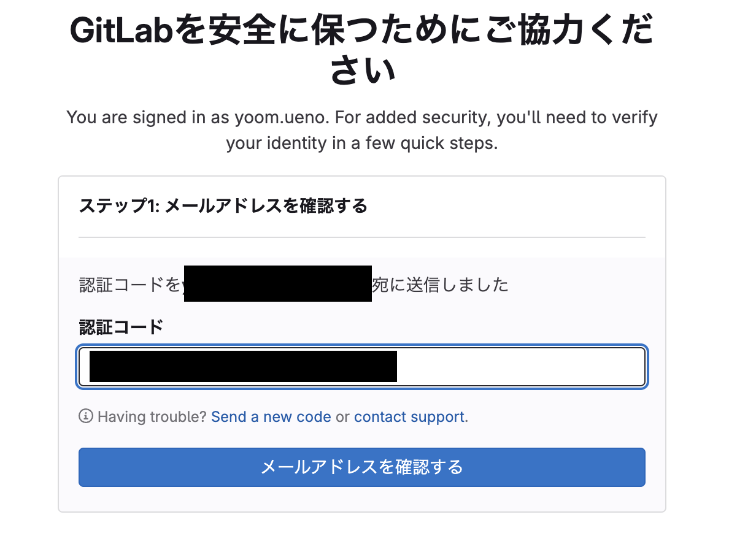This screenshot has width=756, height=547.
Task: Click the blacked-out code inside the field
Action: 243,367
